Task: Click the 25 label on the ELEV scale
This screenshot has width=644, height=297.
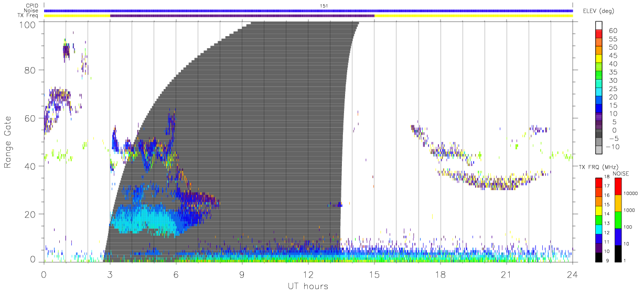Action: click(x=612, y=89)
